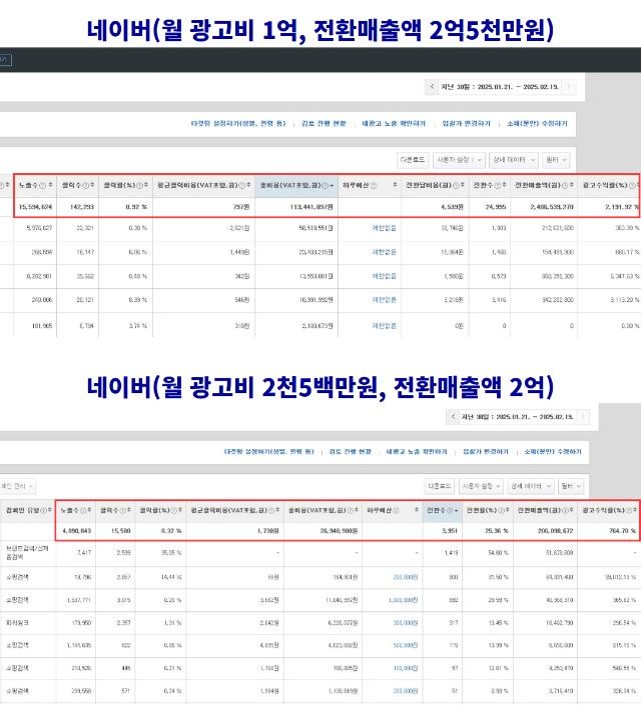Open 필터 dropdown in 1억 report
The width and height of the screenshot is (641, 719).
pyautogui.click(x=556, y=160)
